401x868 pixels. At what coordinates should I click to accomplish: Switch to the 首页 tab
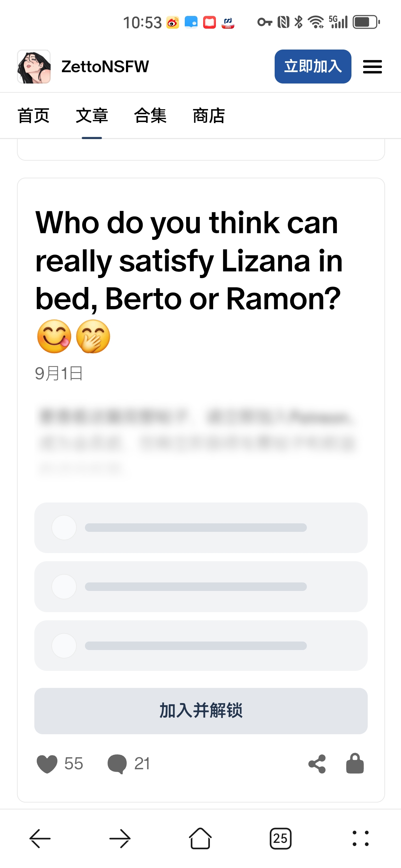point(34,116)
